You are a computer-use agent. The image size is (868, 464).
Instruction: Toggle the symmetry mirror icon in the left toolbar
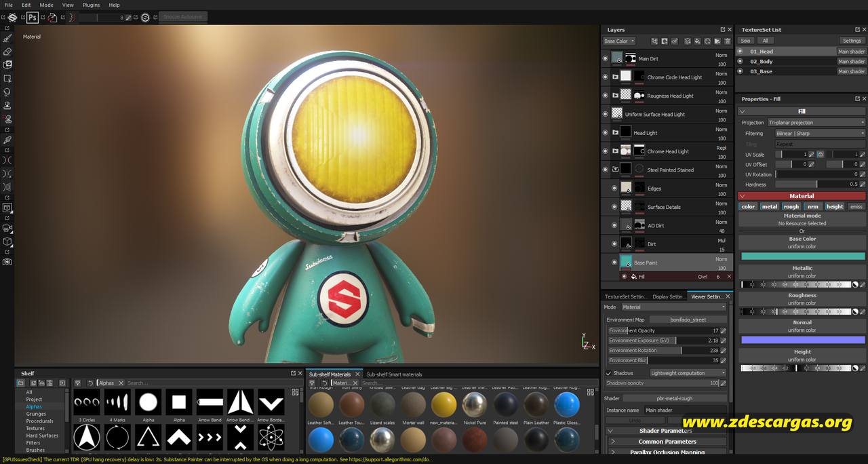point(7,160)
